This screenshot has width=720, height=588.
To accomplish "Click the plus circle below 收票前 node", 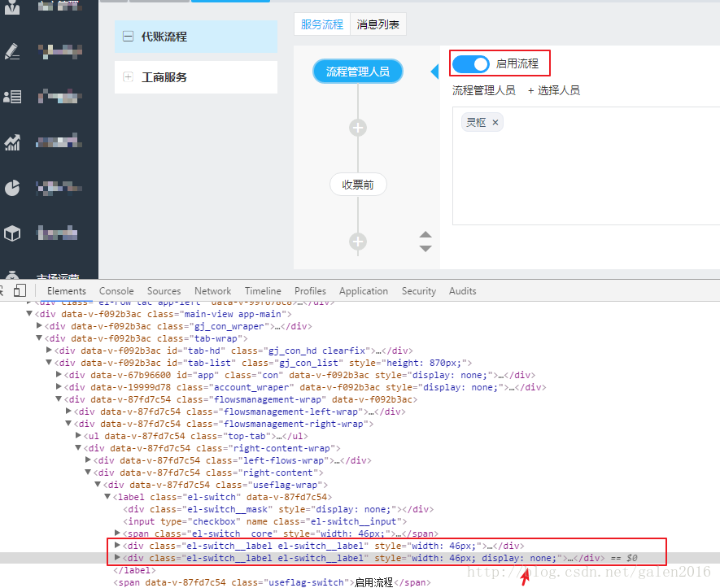I will point(358,242).
